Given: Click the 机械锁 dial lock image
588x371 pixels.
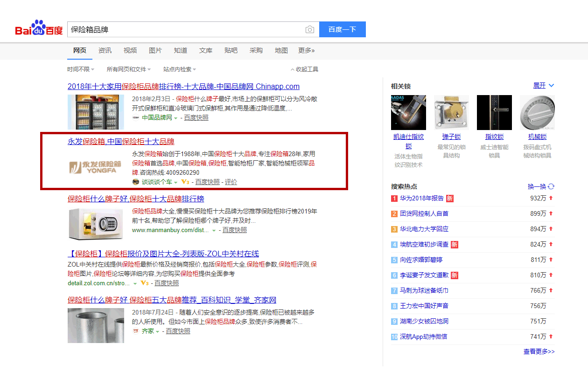Looking at the screenshot, I should (x=537, y=112).
